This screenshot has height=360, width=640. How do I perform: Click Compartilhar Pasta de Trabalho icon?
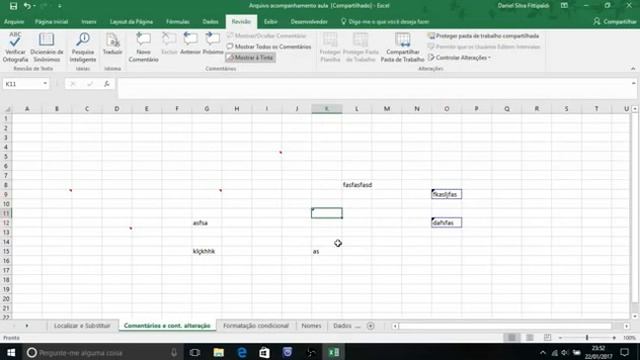click(x=402, y=47)
